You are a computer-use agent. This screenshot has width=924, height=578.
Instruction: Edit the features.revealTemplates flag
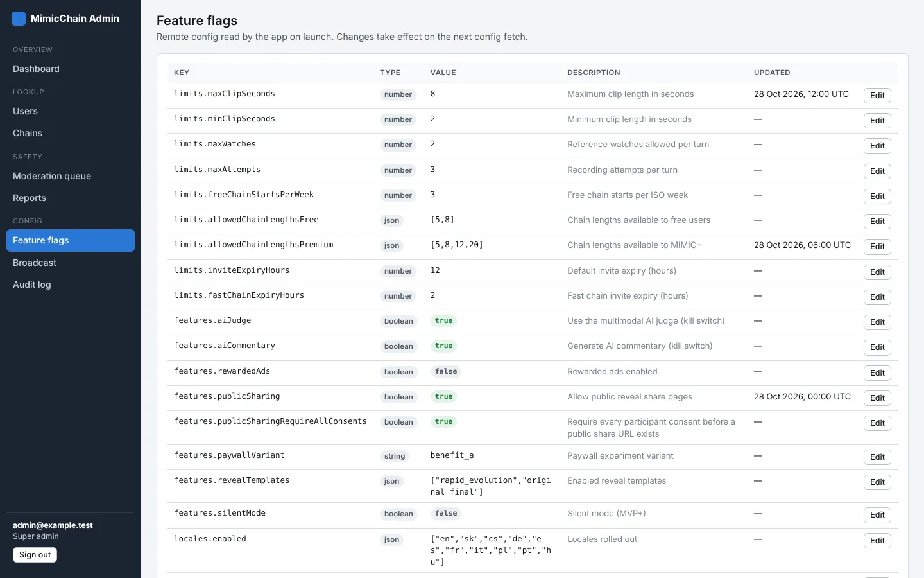pos(877,482)
